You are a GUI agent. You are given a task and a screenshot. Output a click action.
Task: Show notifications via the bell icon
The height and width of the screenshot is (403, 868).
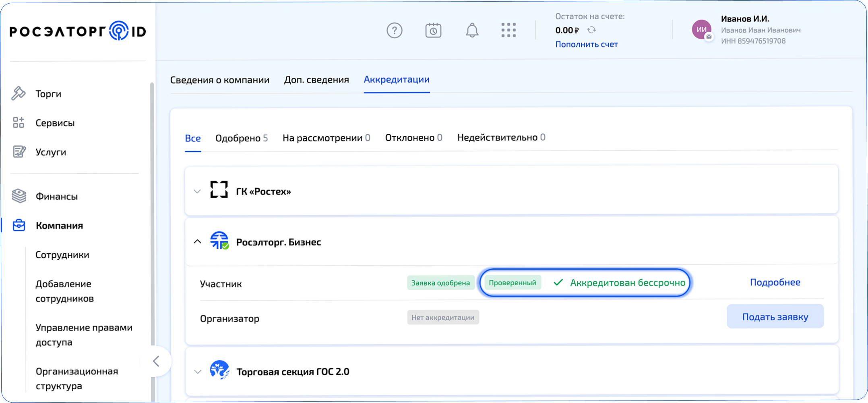point(472,30)
